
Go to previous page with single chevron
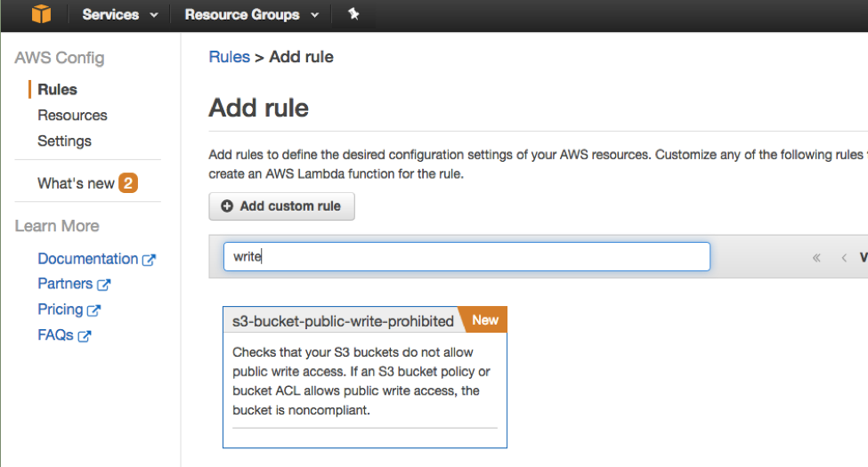844,257
